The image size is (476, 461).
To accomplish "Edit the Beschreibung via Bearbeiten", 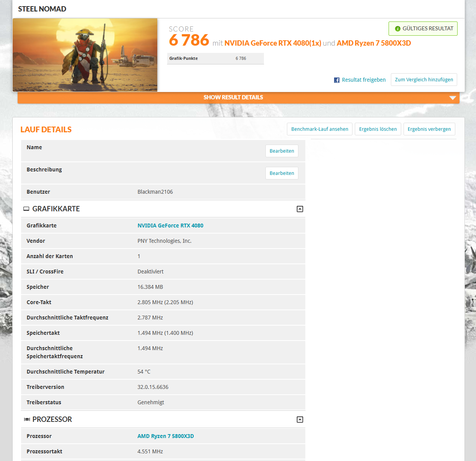I will tap(282, 173).
